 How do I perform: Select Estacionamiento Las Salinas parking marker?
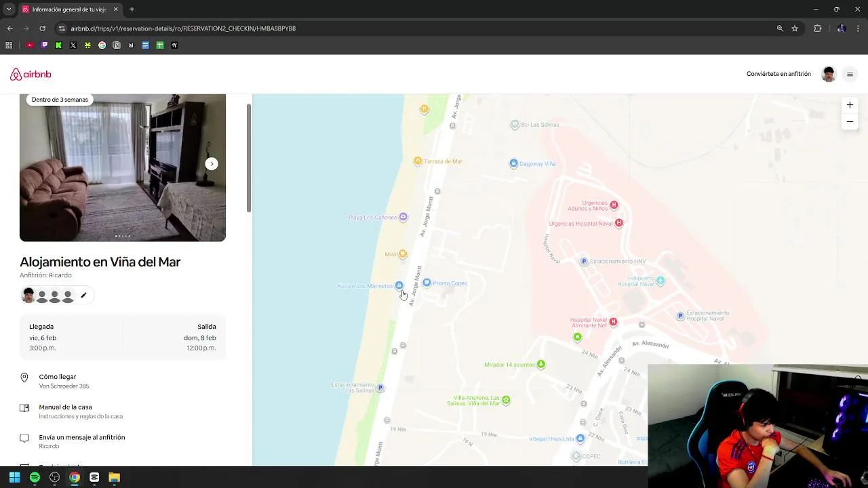(380, 388)
